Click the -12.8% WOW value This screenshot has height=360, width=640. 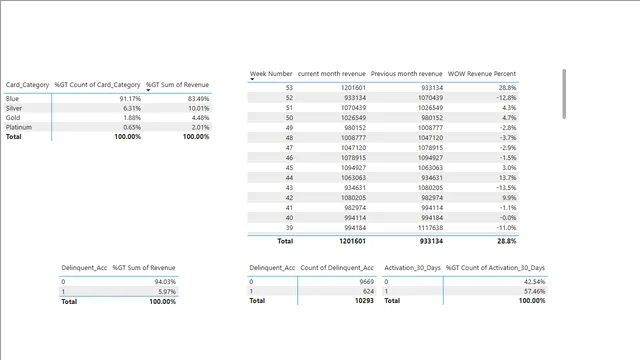(506, 98)
